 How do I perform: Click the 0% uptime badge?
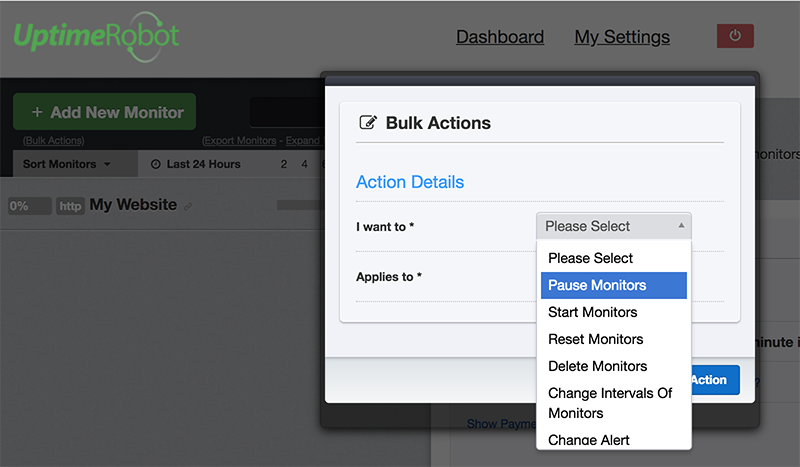click(30, 206)
